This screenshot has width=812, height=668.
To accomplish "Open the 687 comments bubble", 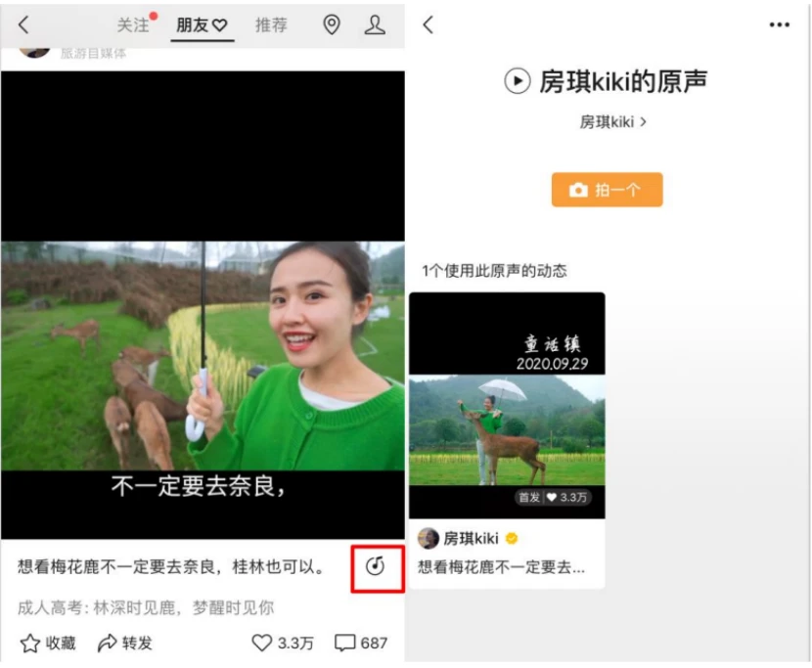I will coord(345,643).
